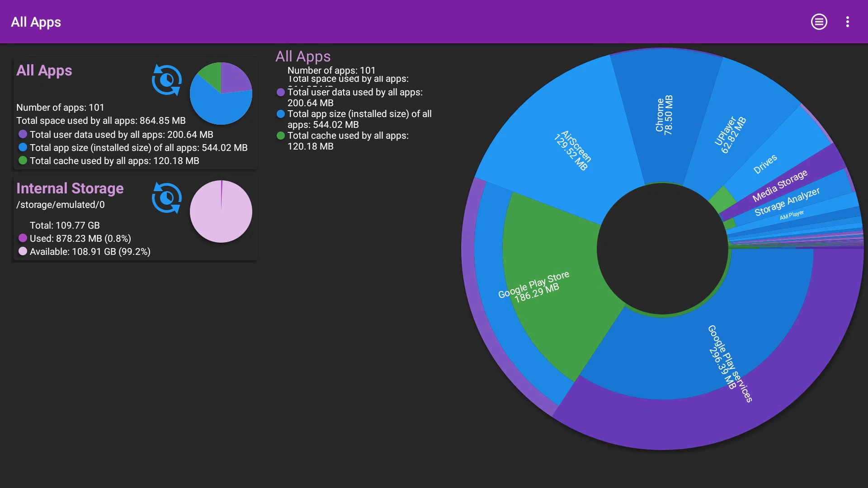Image resolution: width=868 pixels, height=488 pixels.
Task: Open the three-dot overflow menu
Action: click(847, 22)
